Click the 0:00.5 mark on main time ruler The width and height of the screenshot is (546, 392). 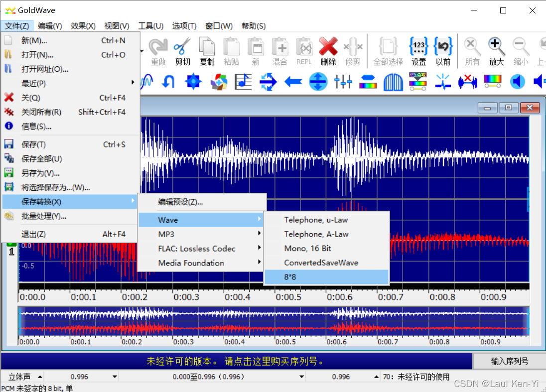tap(288, 297)
